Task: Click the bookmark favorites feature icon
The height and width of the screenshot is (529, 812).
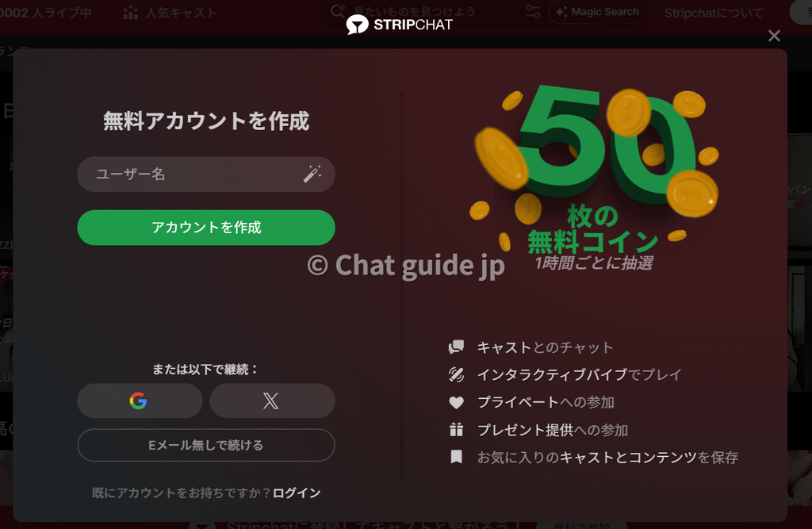Action: pyautogui.click(x=456, y=457)
